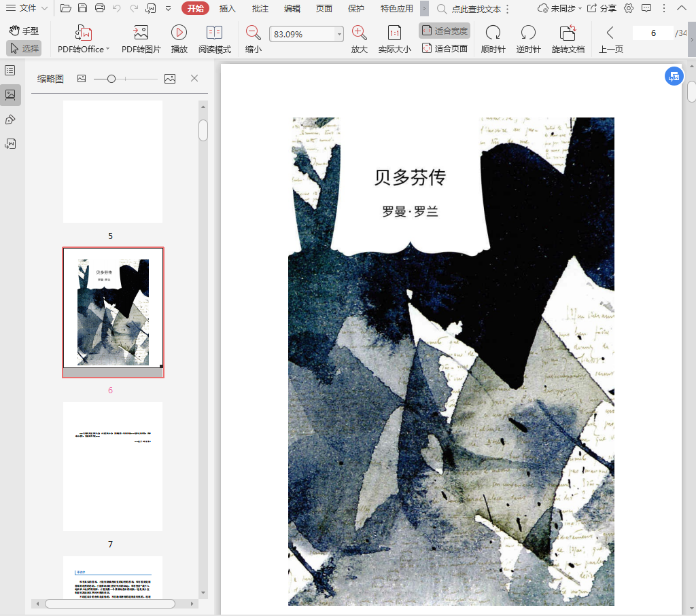This screenshot has width=696, height=616.
Task: Click the page number field showing 6
Action: coord(653,33)
